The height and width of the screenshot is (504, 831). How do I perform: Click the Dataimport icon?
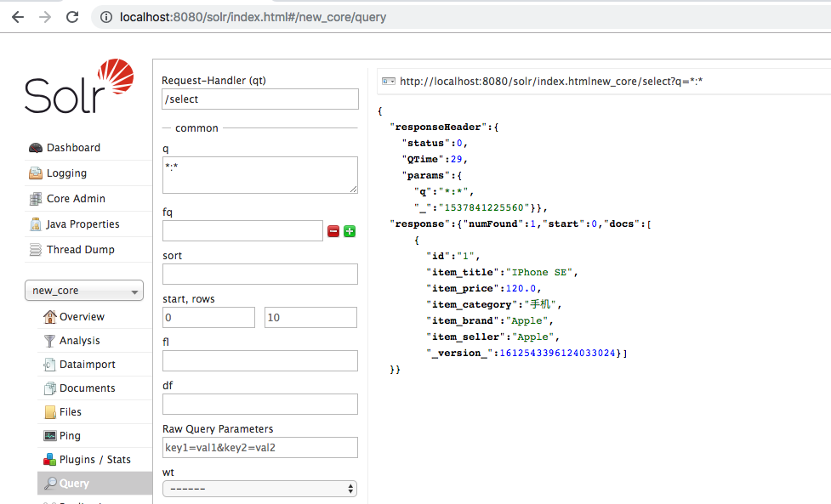49,365
